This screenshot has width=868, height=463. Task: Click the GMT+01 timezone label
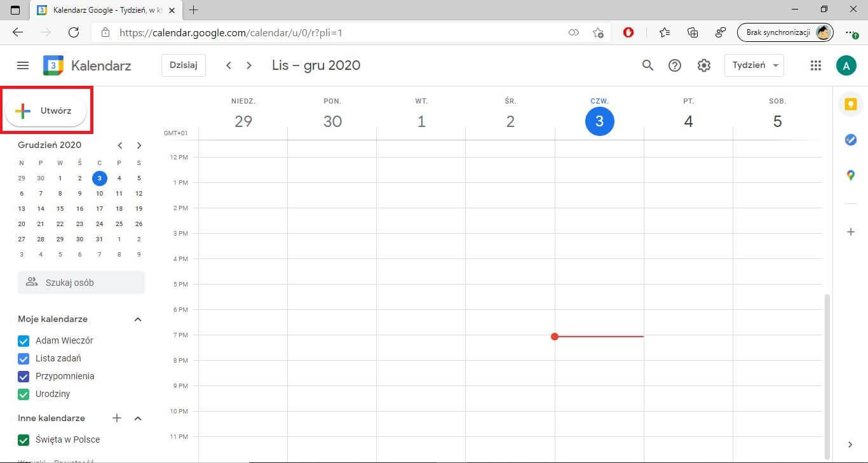176,133
